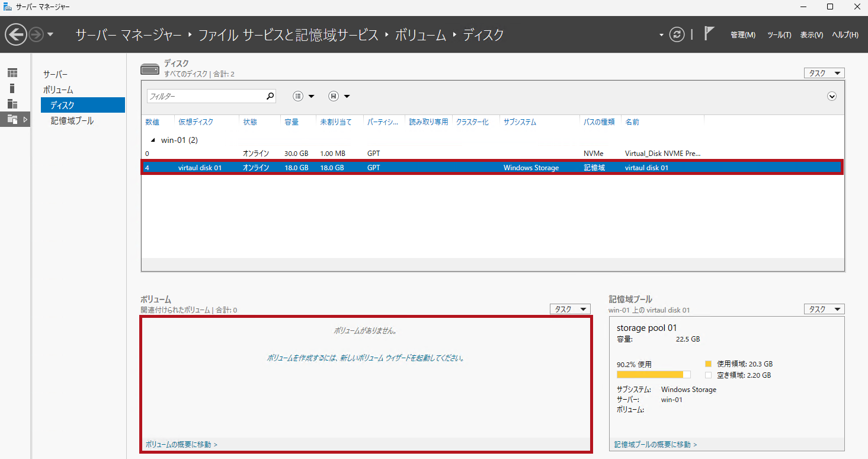Click the refresh icon in the header

[677, 34]
